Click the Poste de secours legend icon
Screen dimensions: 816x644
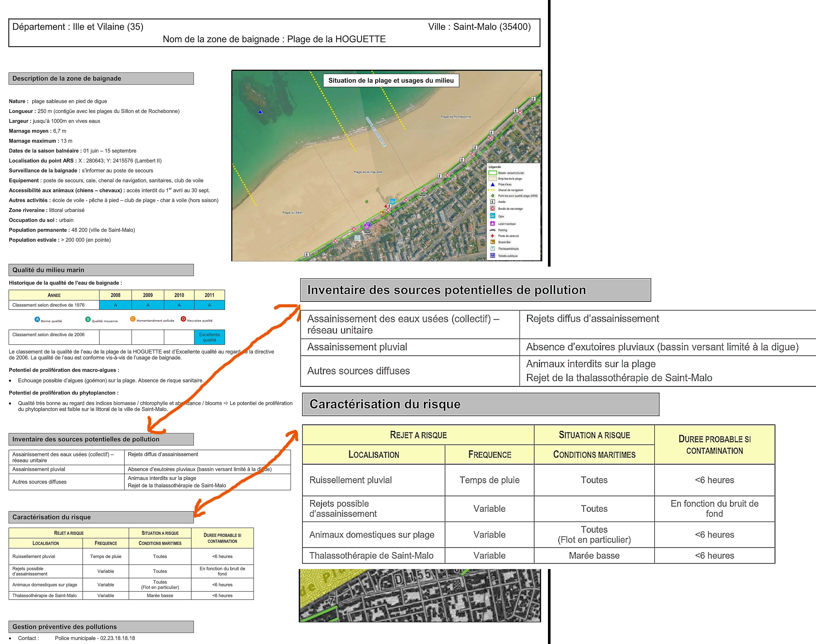pos(492,236)
